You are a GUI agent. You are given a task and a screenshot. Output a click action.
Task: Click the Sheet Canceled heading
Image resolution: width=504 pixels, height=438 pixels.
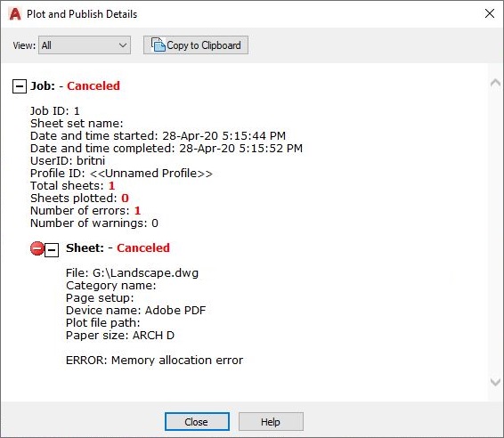pos(118,247)
